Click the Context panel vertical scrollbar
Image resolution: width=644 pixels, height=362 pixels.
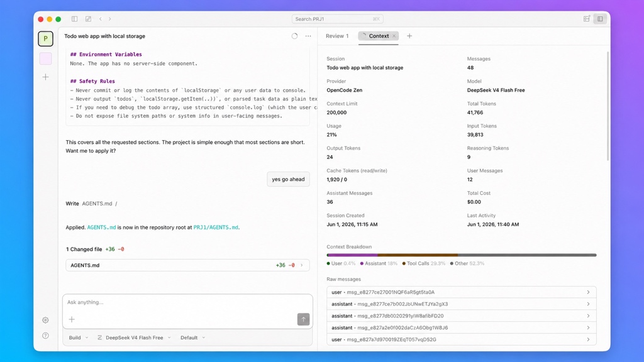pyautogui.click(x=608, y=106)
